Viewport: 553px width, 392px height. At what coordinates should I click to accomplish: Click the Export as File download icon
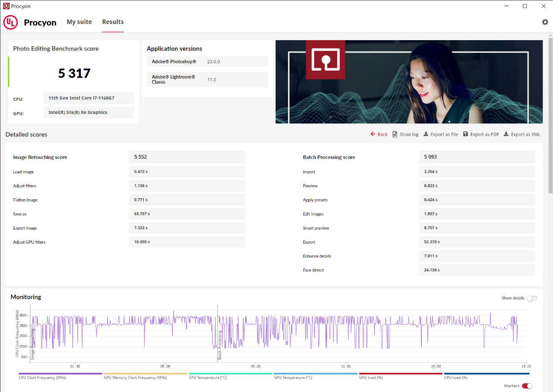click(x=426, y=134)
